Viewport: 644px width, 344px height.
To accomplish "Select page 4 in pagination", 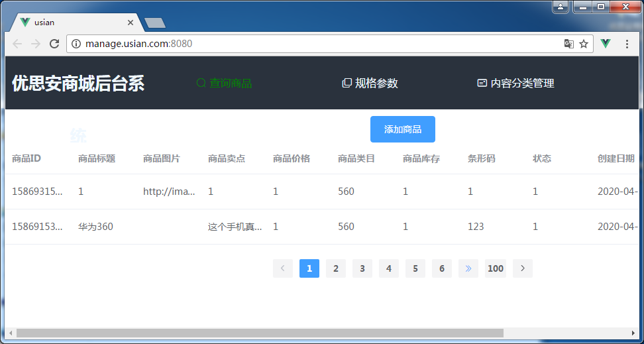I will 389,268.
